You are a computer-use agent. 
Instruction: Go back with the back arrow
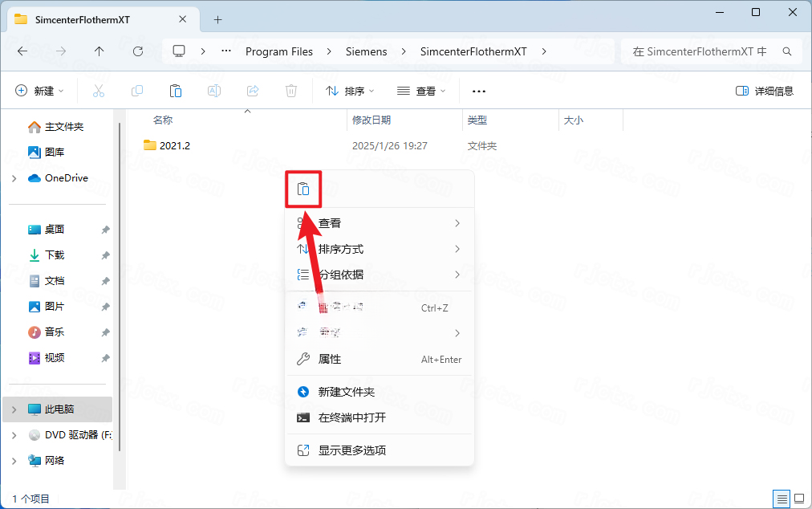pyautogui.click(x=22, y=51)
